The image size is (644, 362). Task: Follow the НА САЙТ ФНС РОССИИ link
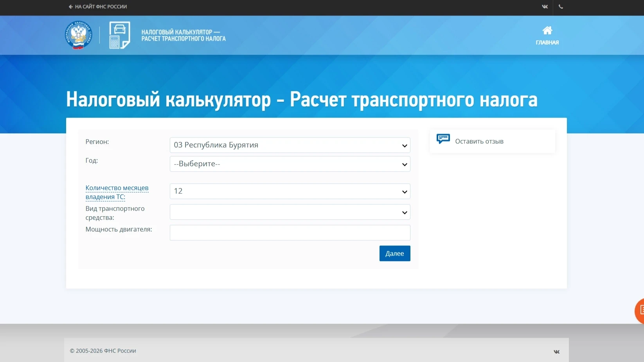pyautogui.click(x=101, y=7)
